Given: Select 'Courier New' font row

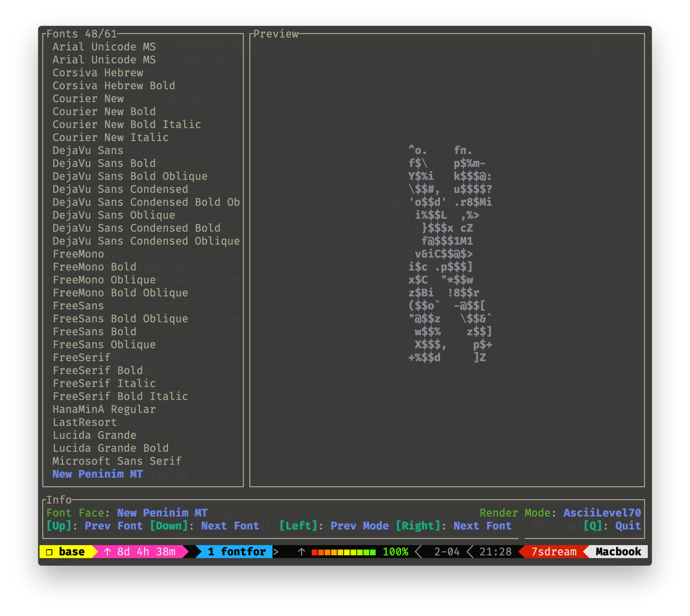Looking at the screenshot, I should pyautogui.click(x=88, y=98).
